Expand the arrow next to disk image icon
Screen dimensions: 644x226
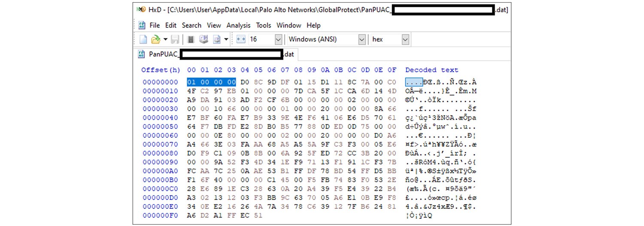tap(226, 39)
